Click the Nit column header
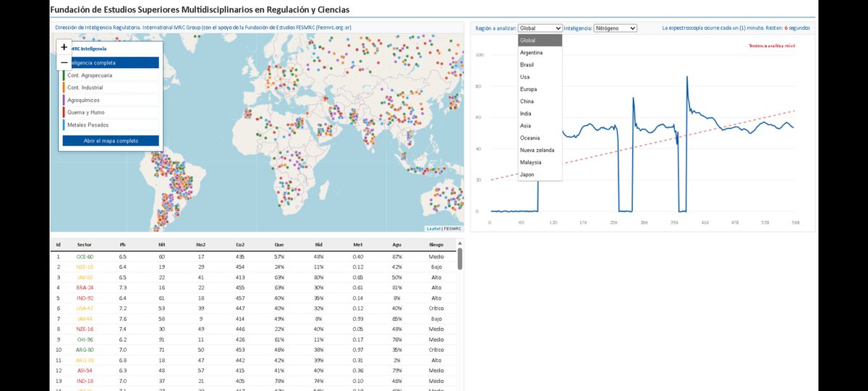 point(161,245)
